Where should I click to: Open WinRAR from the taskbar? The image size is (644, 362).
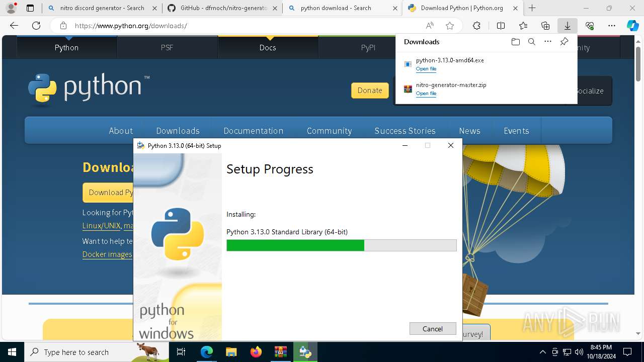click(280, 352)
